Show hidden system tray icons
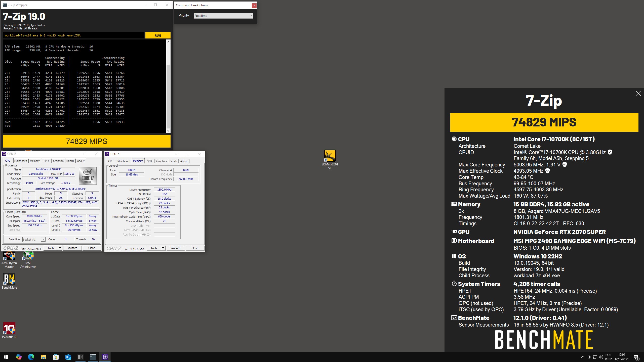This screenshot has width=644, height=362. pos(583,357)
